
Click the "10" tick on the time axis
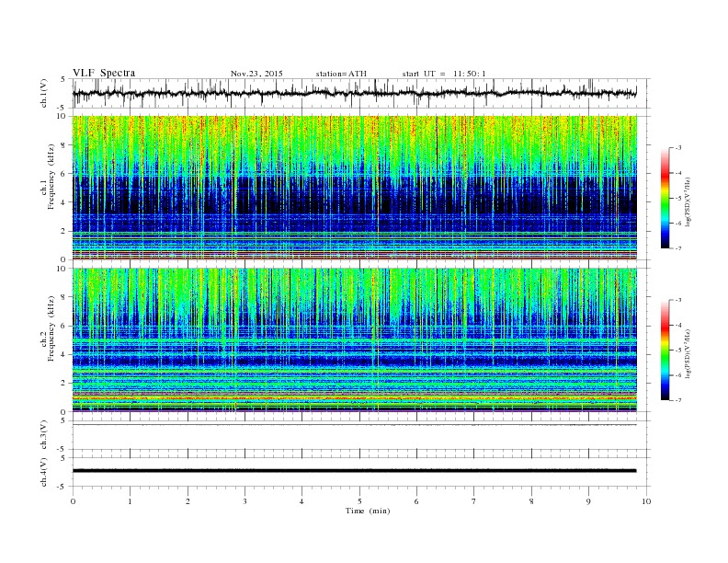[x=646, y=501]
